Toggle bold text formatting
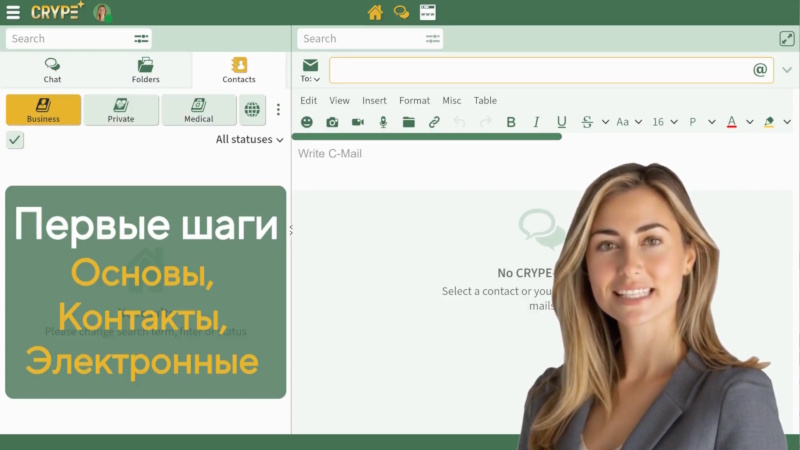The width and height of the screenshot is (800, 450). coord(511,122)
